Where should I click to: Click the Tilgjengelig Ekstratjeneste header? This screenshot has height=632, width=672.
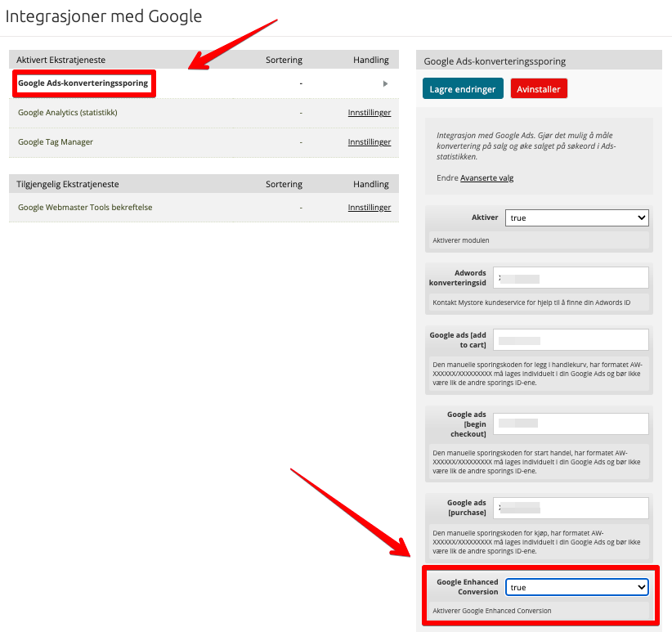68,184
